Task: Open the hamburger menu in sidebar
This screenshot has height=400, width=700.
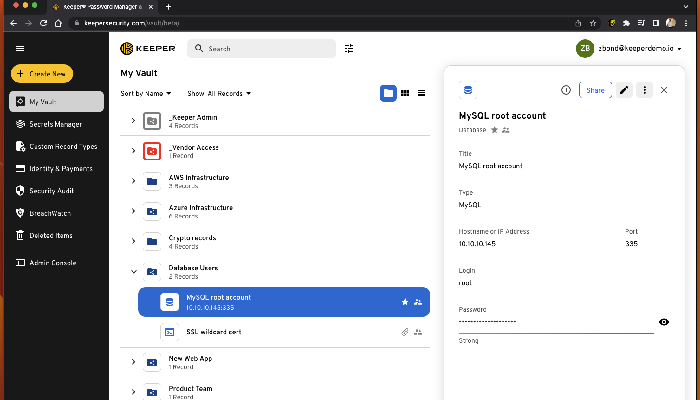Action: [20, 48]
